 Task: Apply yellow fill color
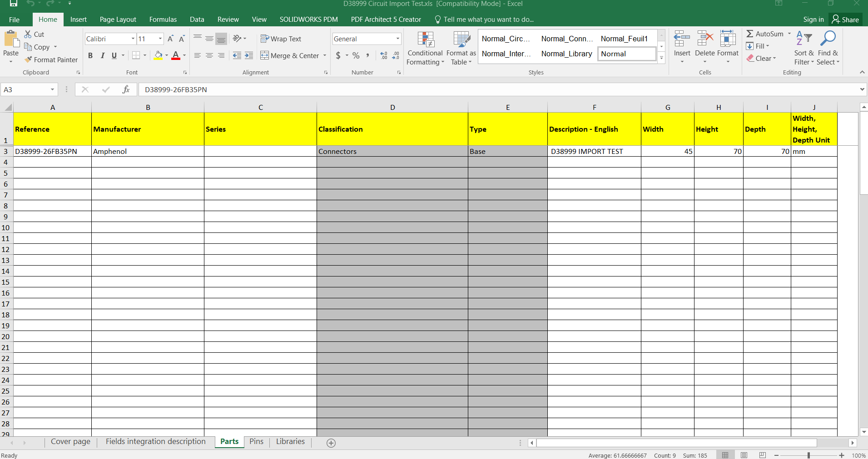pos(158,55)
